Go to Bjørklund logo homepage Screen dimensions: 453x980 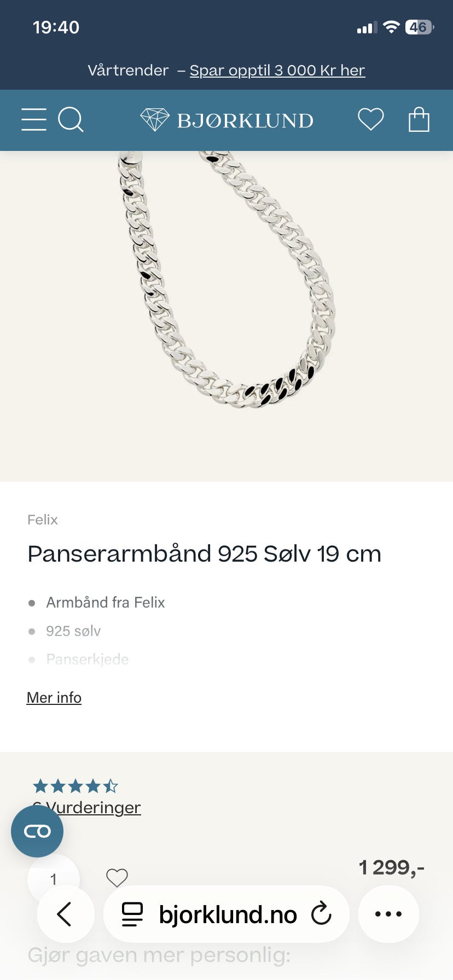click(x=226, y=120)
